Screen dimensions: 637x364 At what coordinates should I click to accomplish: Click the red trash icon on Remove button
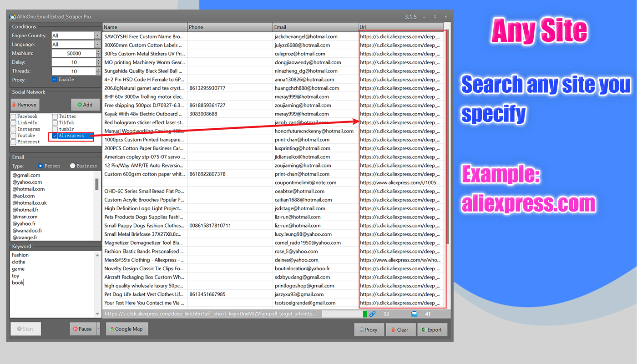[x=14, y=105]
